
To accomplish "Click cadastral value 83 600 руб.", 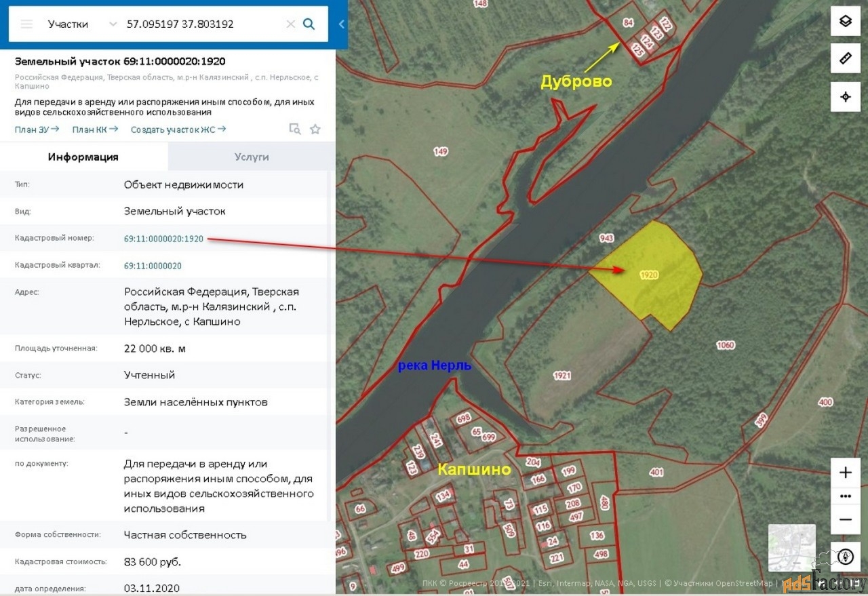I will pyautogui.click(x=152, y=562).
